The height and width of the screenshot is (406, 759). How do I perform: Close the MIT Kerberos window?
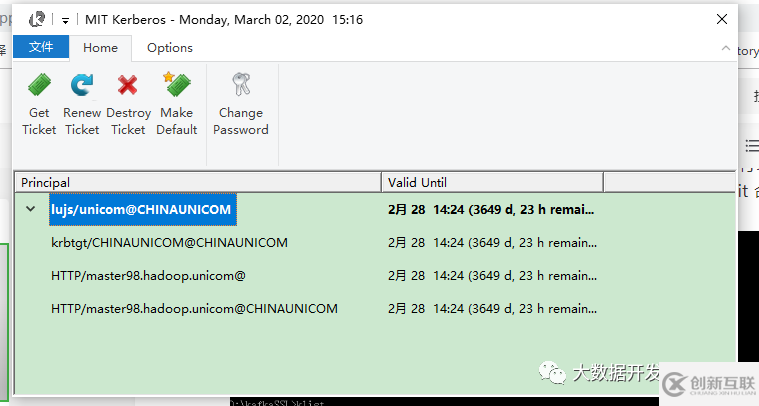(x=722, y=19)
